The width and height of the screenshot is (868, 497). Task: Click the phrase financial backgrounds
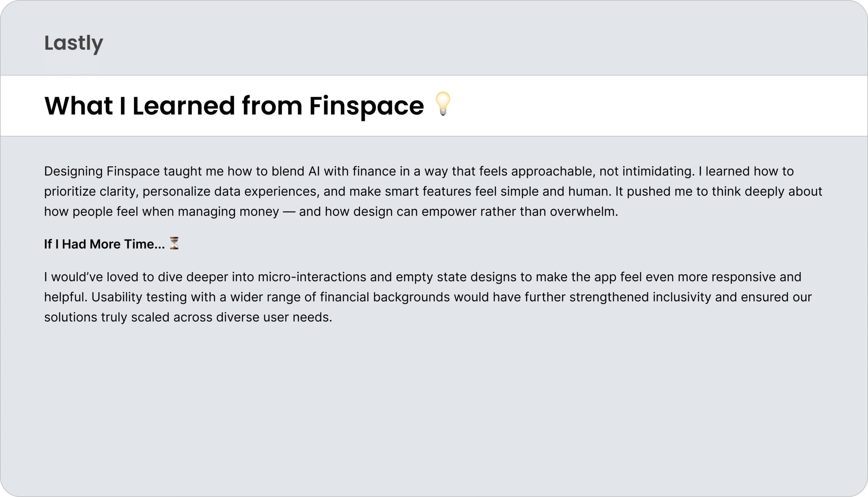click(x=385, y=297)
